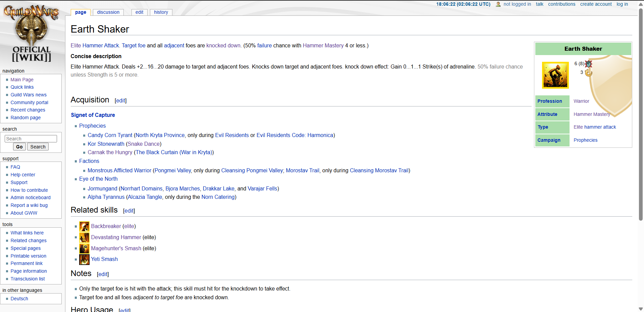Click create account link
The height and width of the screenshot is (312, 644).
596,4
